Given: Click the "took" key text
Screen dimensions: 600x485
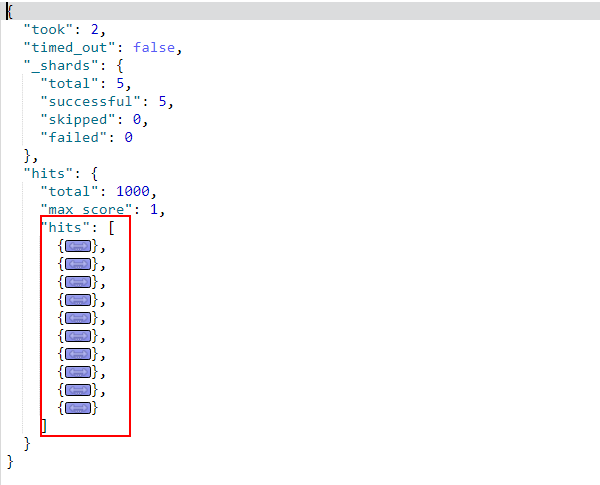Looking at the screenshot, I should [48, 29].
